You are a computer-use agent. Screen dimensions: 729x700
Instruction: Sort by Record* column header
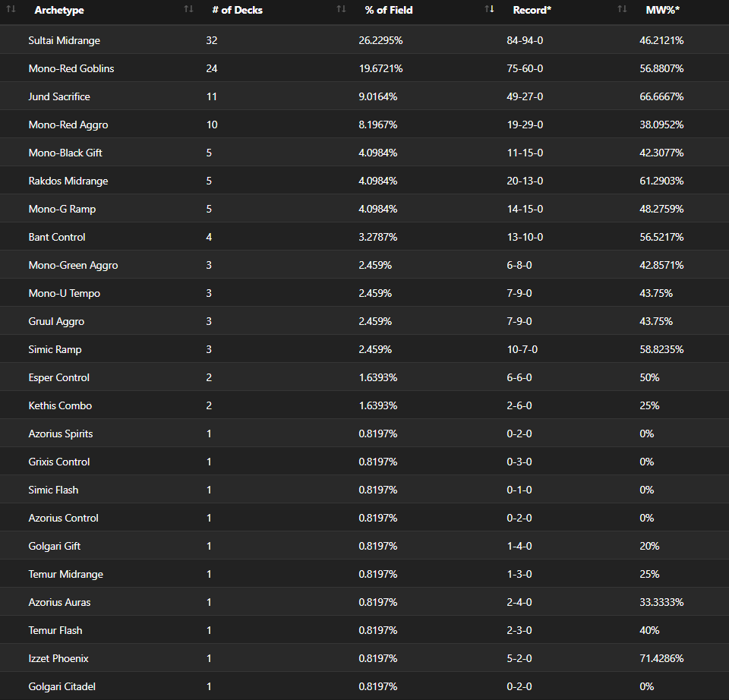[532, 10]
